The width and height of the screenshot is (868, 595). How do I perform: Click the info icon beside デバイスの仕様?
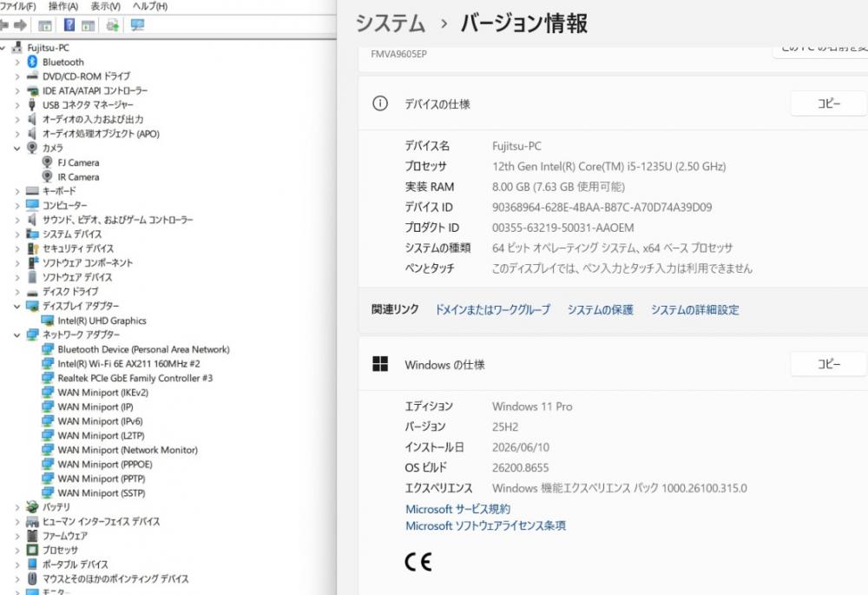(x=380, y=103)
